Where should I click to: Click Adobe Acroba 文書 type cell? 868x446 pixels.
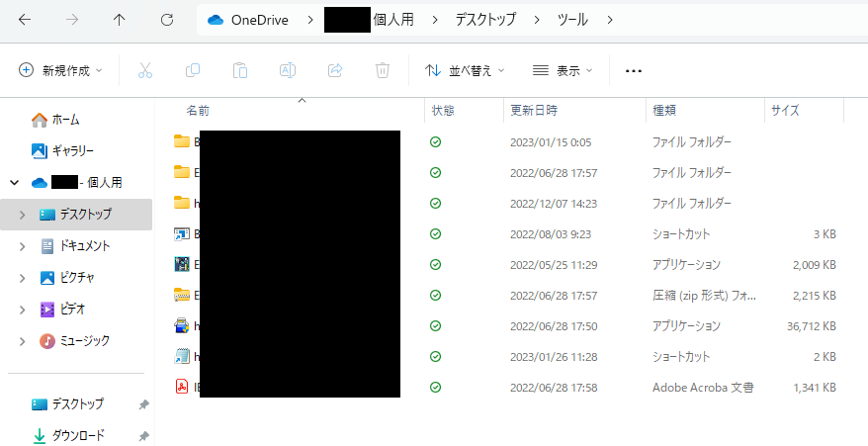[x=703, y=388]
